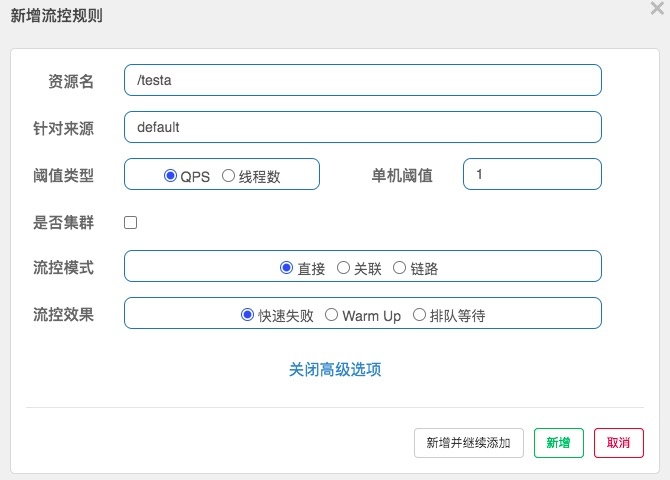The height and width of the screenshot is (480, 670).
Task: Collapse advanced options via 关闭高级选项 link
Action: (335, 369)
